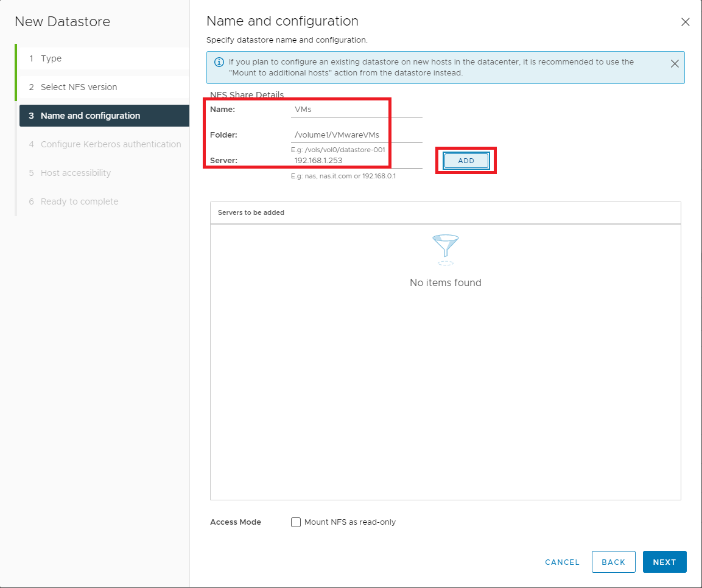702x588 pixels.
Task: Click Configure Kerberos authentication step
Action: [110, 144]
